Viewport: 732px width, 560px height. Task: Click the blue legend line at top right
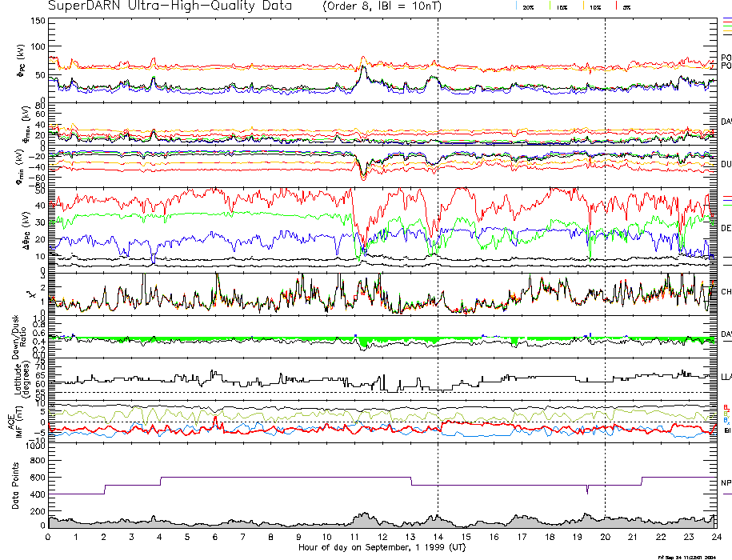pyautogui.click(x=726, y=18)
